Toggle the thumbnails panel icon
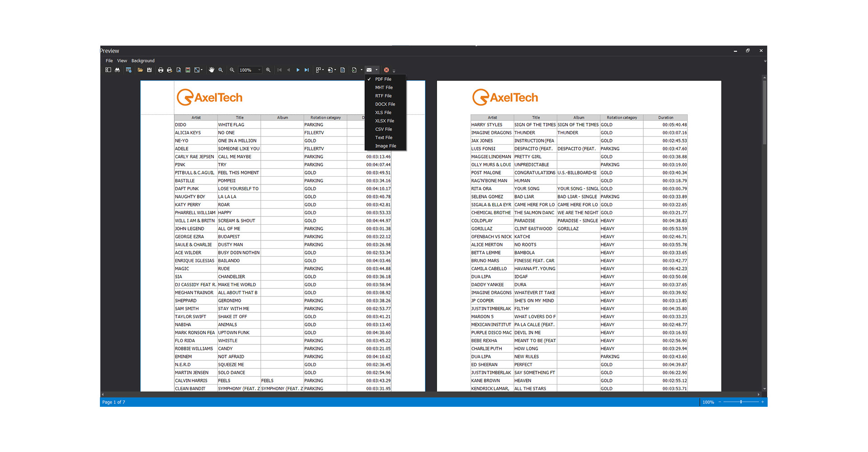868x452 pixels. tap(108, 70)
